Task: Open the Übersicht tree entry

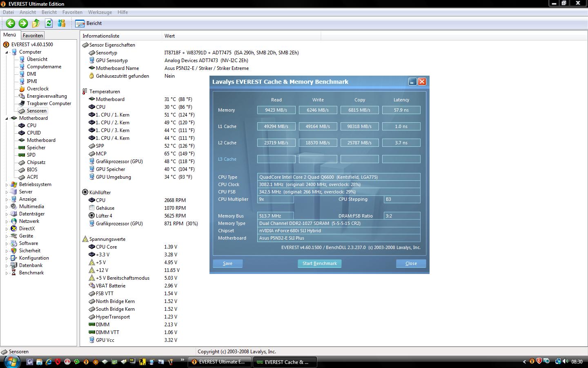Action: (37, 59)
